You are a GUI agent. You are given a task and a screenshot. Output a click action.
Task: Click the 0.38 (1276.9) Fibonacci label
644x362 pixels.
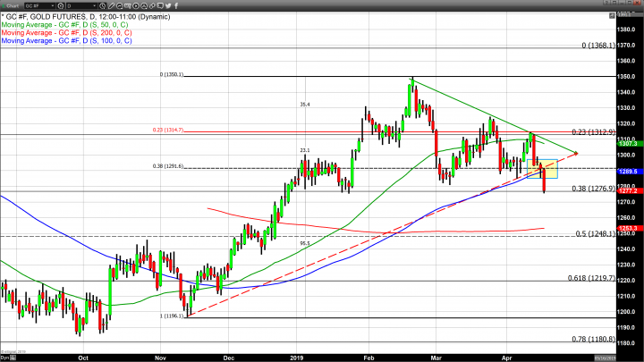pos(594,189)
